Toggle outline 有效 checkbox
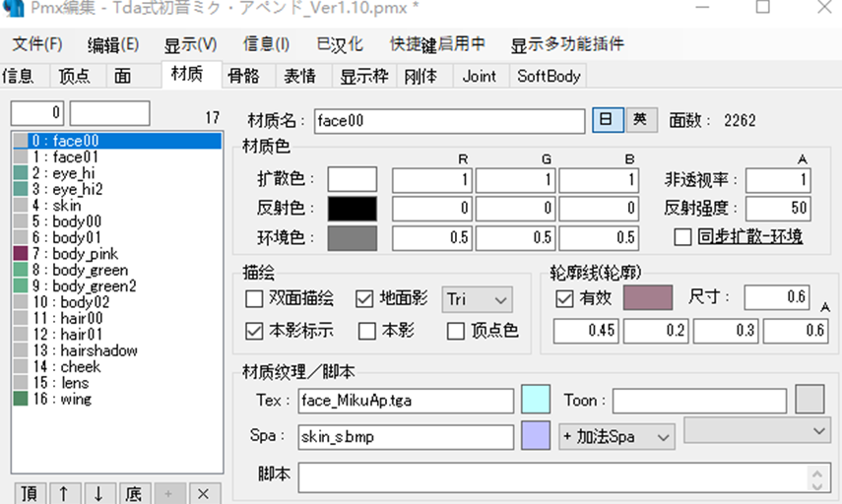842x504 pixels. pos(564,298)
